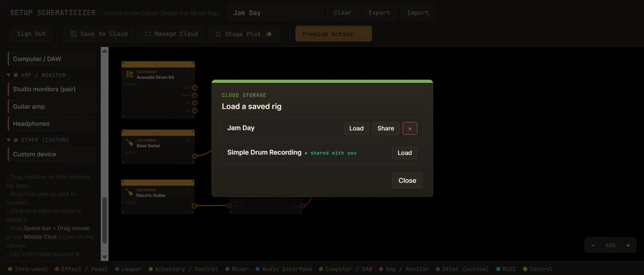
Task: Edit the Jam Day rig name field
Action: 275,13
